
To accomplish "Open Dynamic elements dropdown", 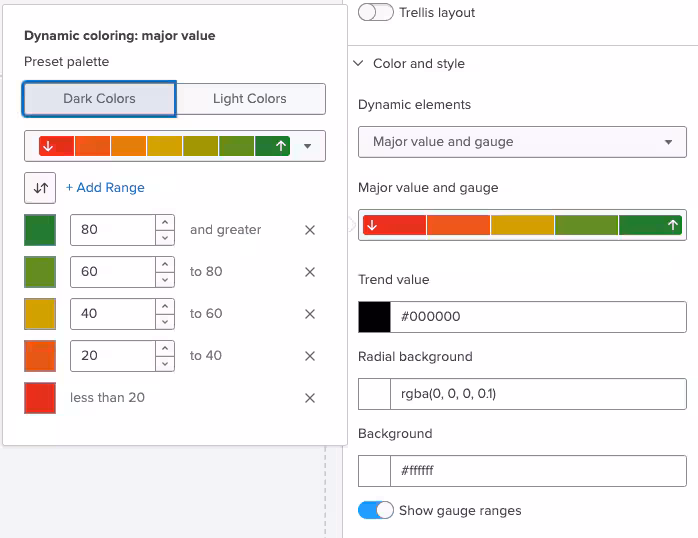I will pyautogui.click(x=522, y=142).
